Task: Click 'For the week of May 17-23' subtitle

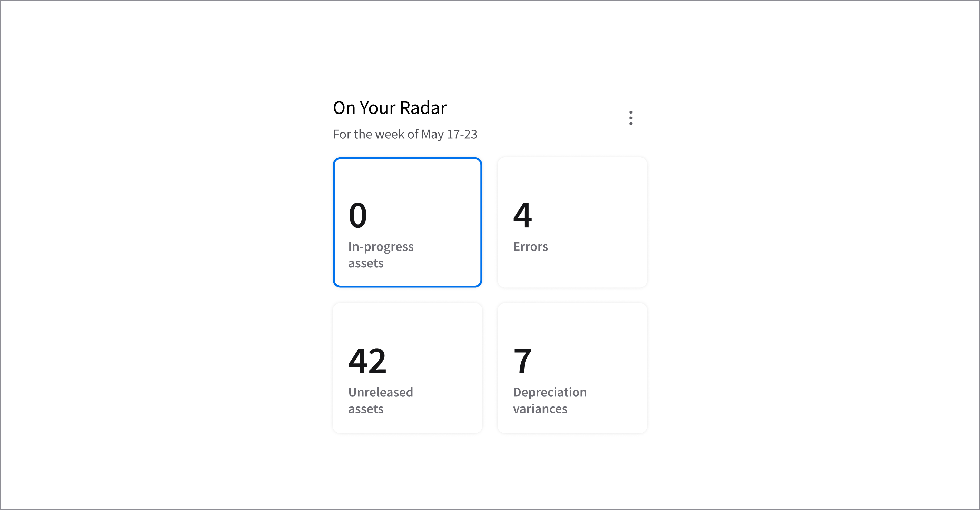Action: tap(405, 134)
